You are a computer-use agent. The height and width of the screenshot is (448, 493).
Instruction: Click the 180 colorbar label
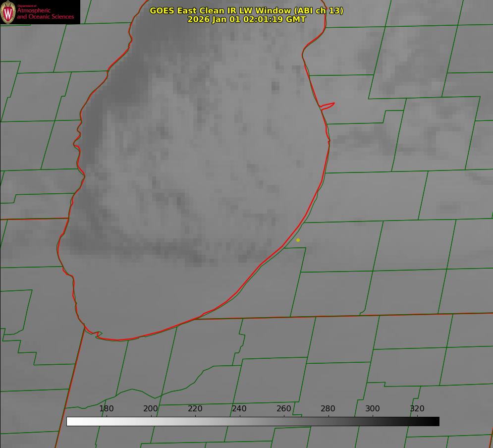click(107, 409)
